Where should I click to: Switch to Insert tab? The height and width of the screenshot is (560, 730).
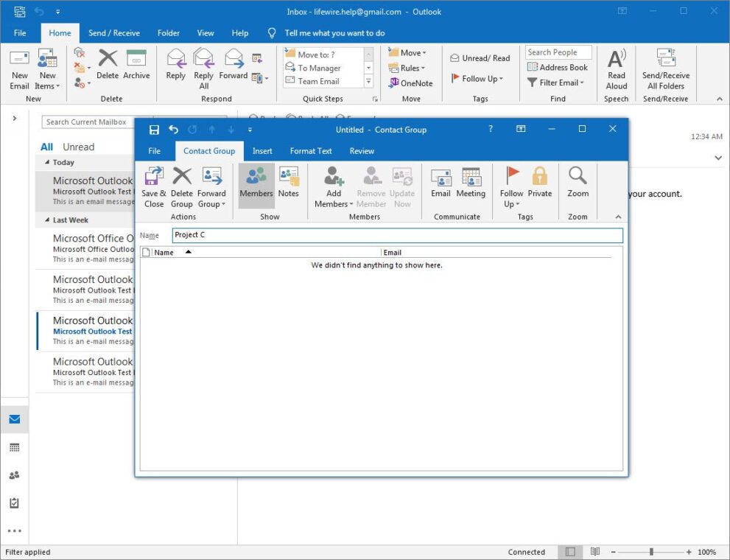[x=262, y=151]
